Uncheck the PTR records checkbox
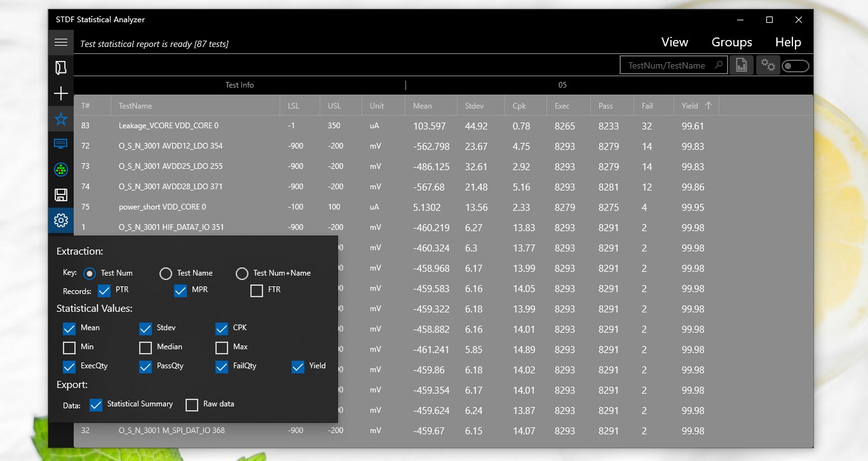Viewport: 868px width, 461px height. (x=104, y=291)
